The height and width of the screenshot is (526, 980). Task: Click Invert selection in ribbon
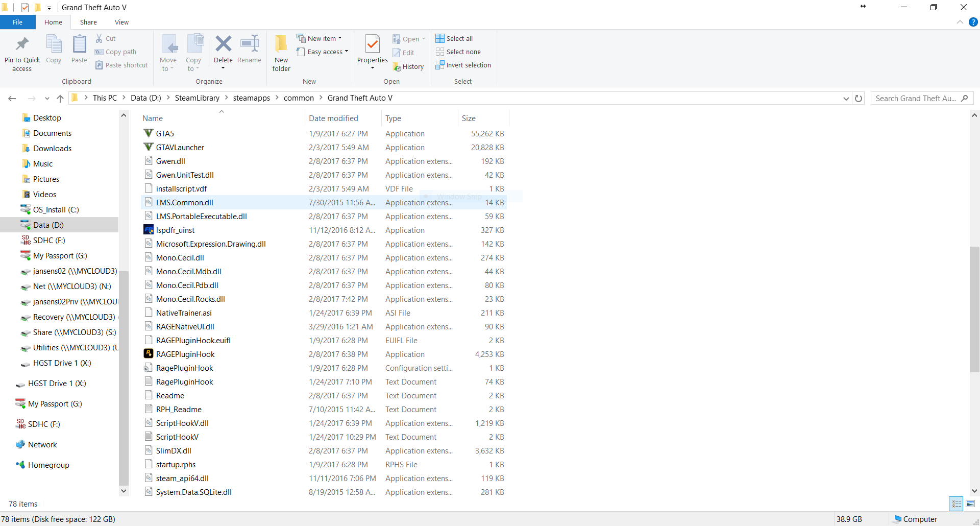pos(463,65)
